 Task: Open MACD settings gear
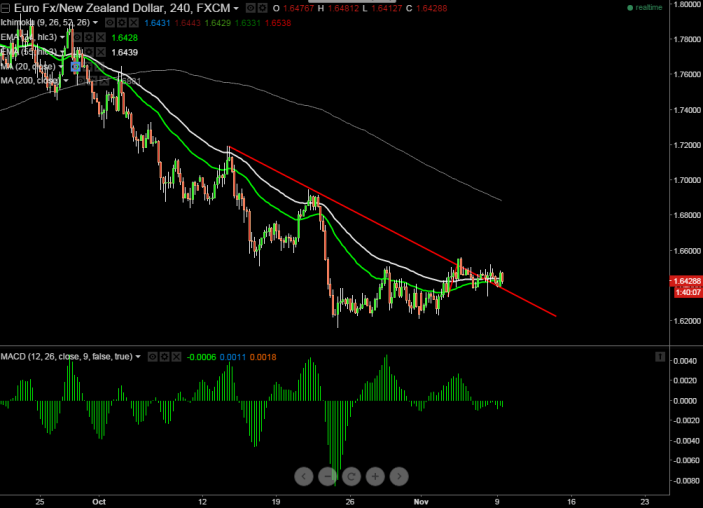(x=165, y=357)
